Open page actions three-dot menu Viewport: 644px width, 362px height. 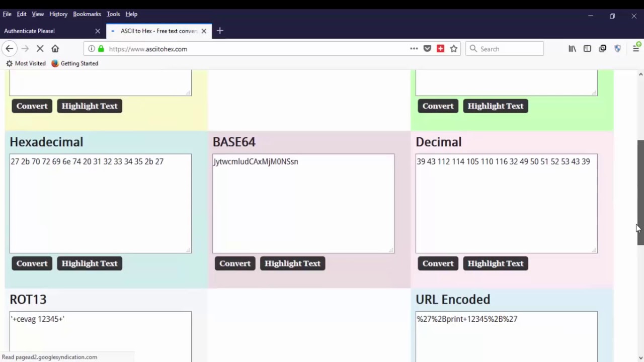coord(414,49)
